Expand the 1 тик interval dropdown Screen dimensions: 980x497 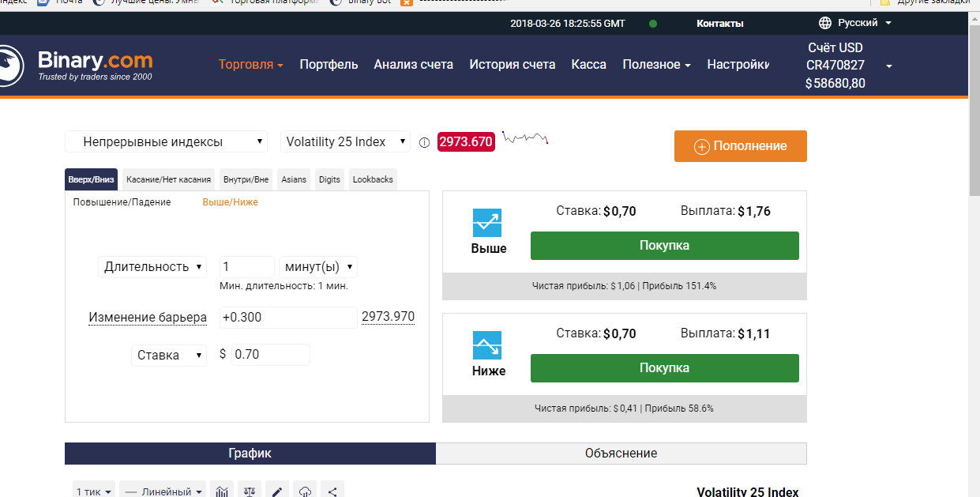pyautogui.click(x=94, y=491)
